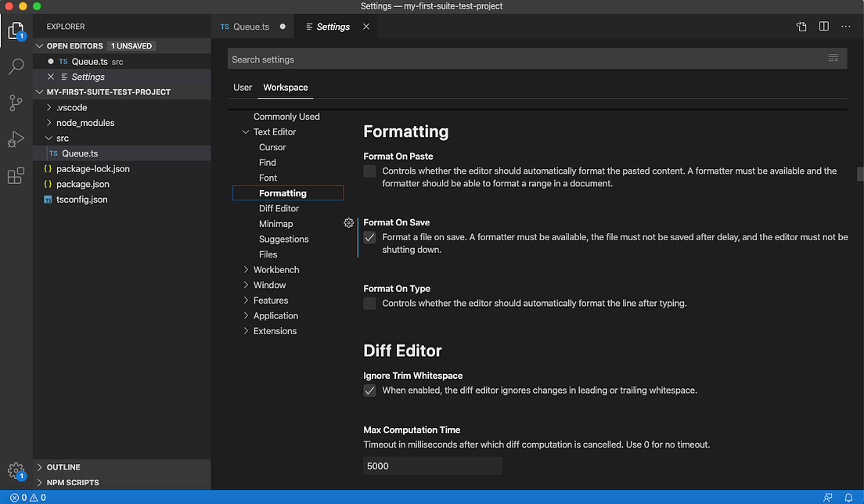Screen dimensions: 864x504
Task: Open tsconfig.json file
Action: pos(122,200)
